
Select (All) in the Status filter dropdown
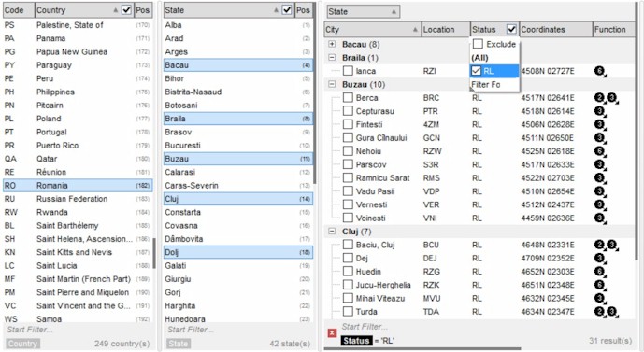tap(494, 58)
